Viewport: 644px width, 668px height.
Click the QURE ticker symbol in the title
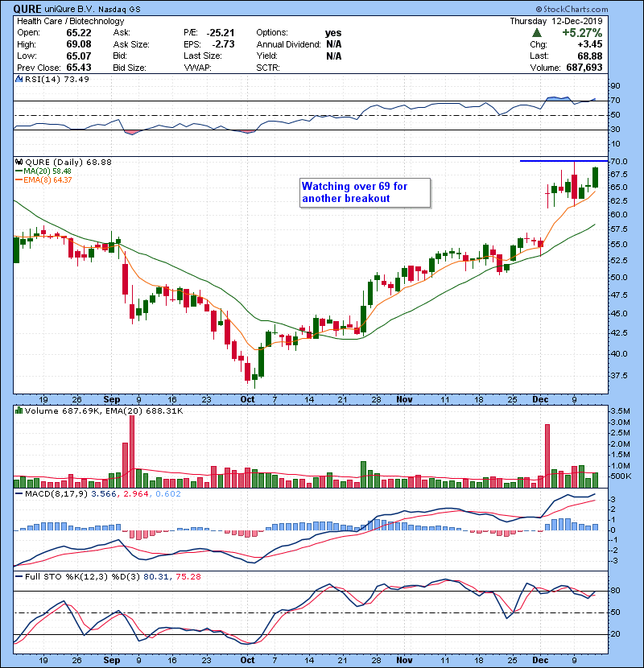[x=27, y=9]
